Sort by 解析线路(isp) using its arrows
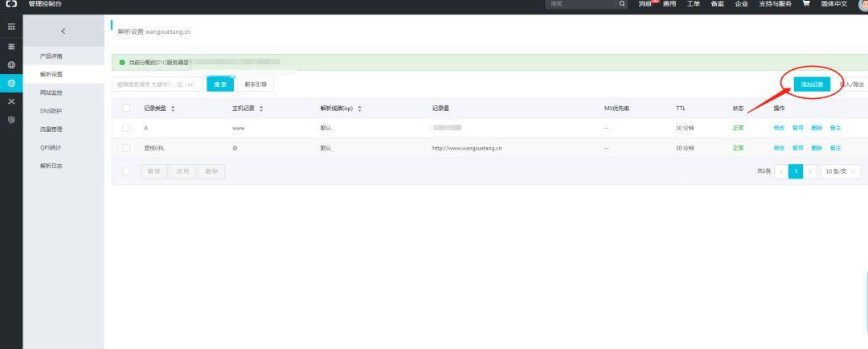The image size is (868, 349). 359,109
